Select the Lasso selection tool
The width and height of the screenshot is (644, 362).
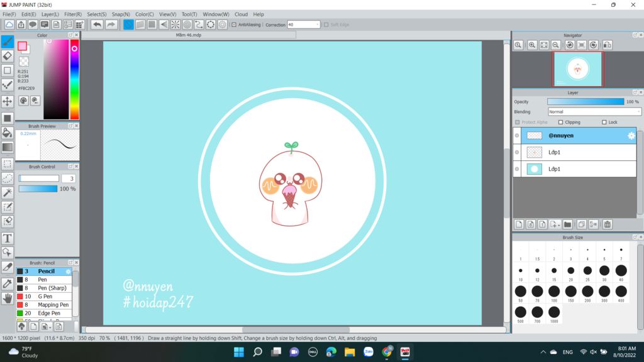(8, 178)
